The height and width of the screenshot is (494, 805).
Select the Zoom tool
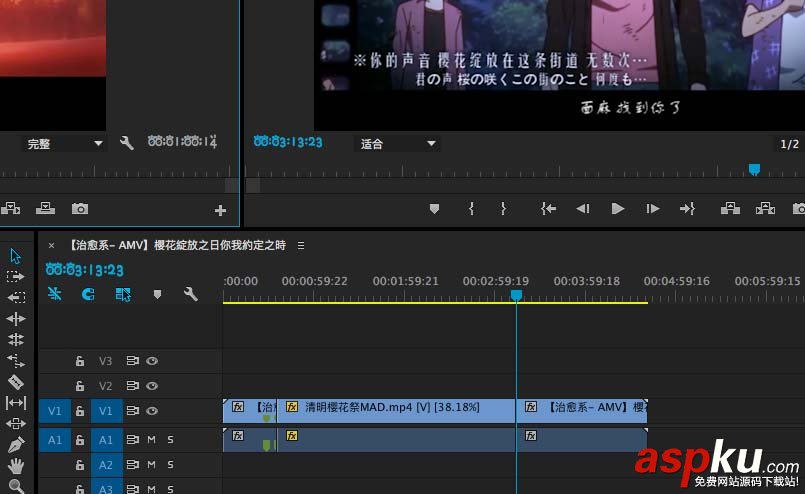tap(15, 486)
